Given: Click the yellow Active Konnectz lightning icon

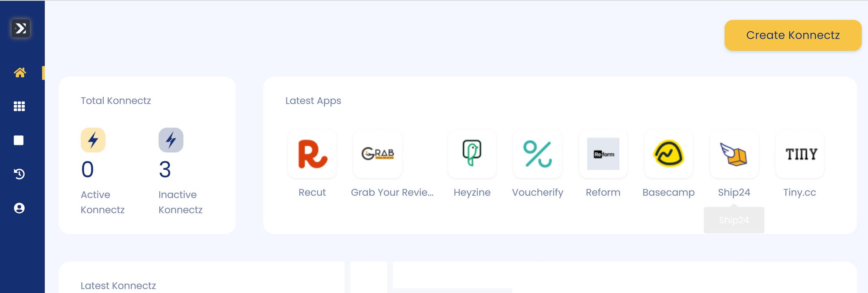Looking at the screenshot, I should 93,140.
